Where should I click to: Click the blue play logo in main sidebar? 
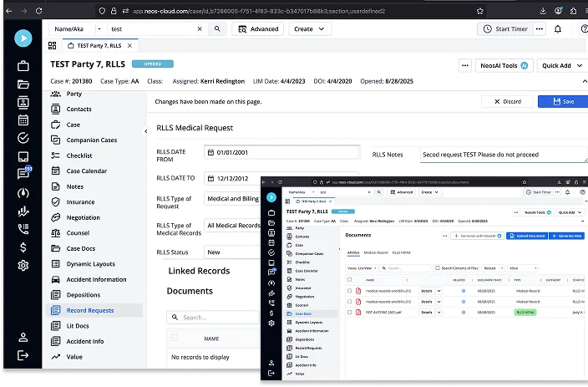(23, 38)
